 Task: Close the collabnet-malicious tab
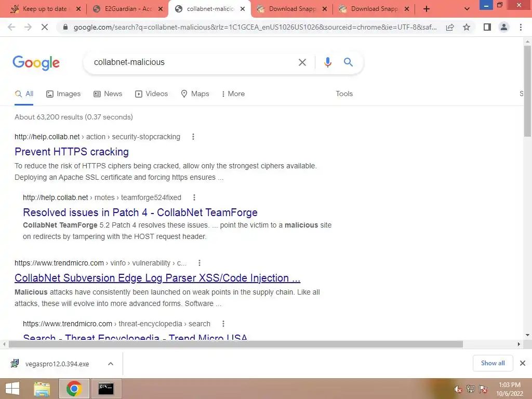tap(243, 9)
